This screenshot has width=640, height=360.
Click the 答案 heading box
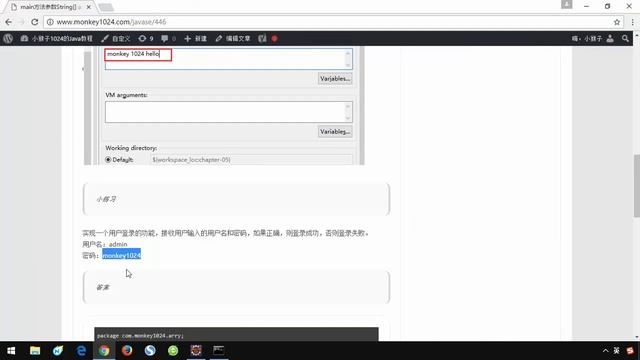(236, 287)
